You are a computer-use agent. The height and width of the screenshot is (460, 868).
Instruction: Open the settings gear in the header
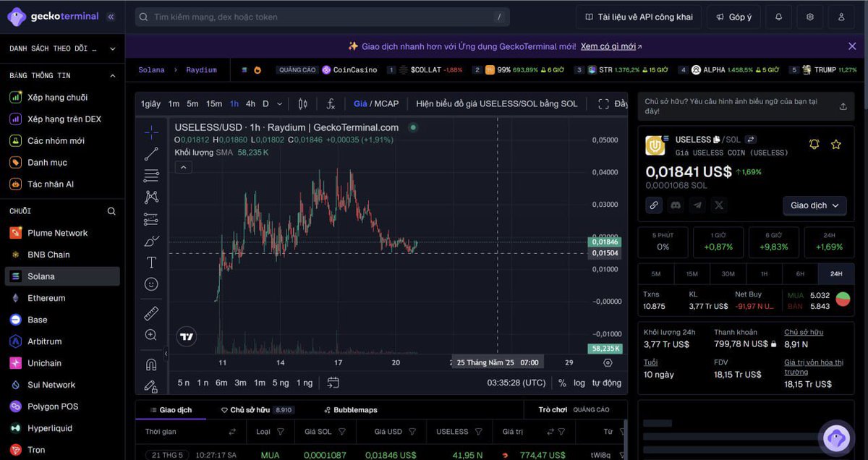pyautogui.click(x=810, y=17)
